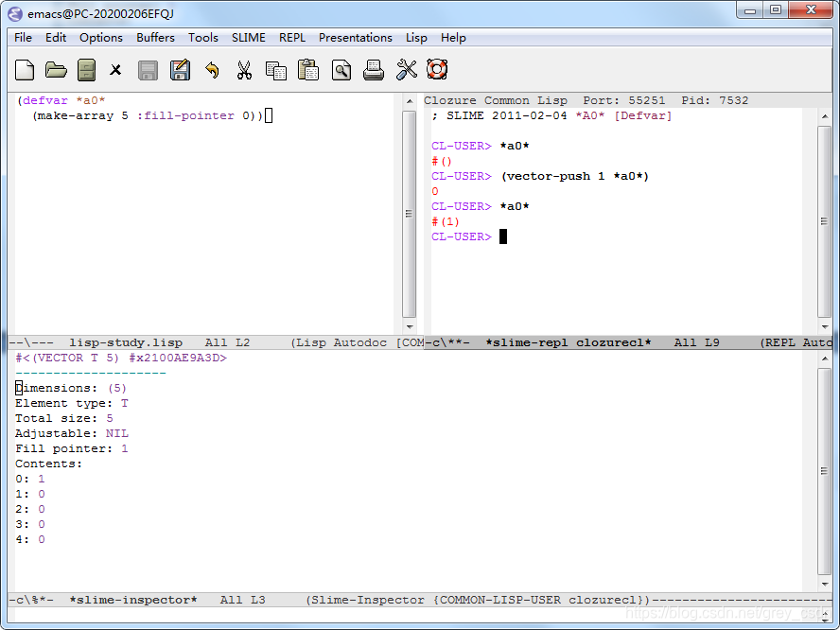The image size is (840, 630).
Task: Open customization via the tools icon
Action: tap(405, 69)
